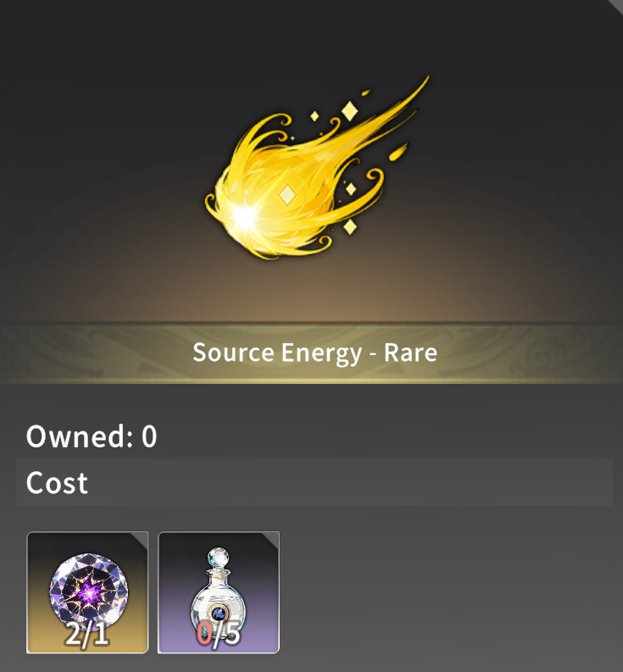The width and height of the screenshot is (623, 672).
Task: Click the folded corner of the gem slot
Action: coord(140,540)
